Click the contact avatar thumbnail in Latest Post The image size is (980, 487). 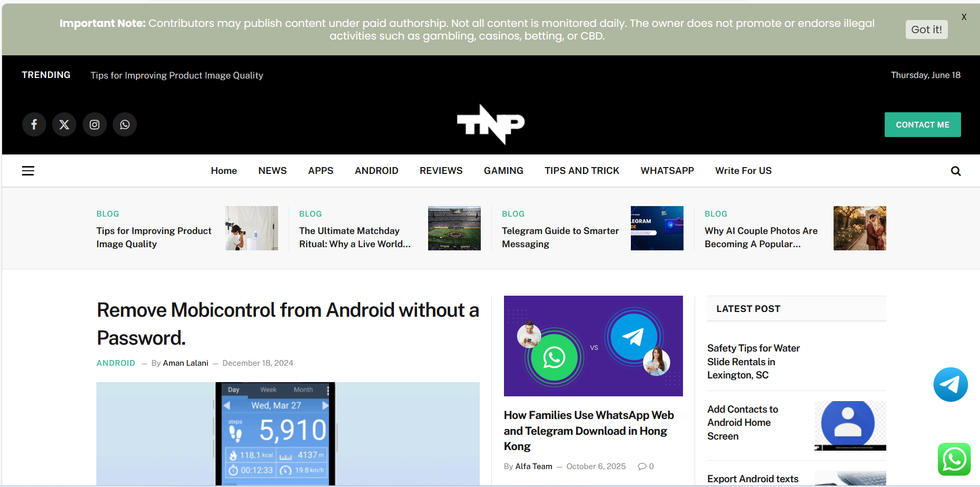coord(850,426)
